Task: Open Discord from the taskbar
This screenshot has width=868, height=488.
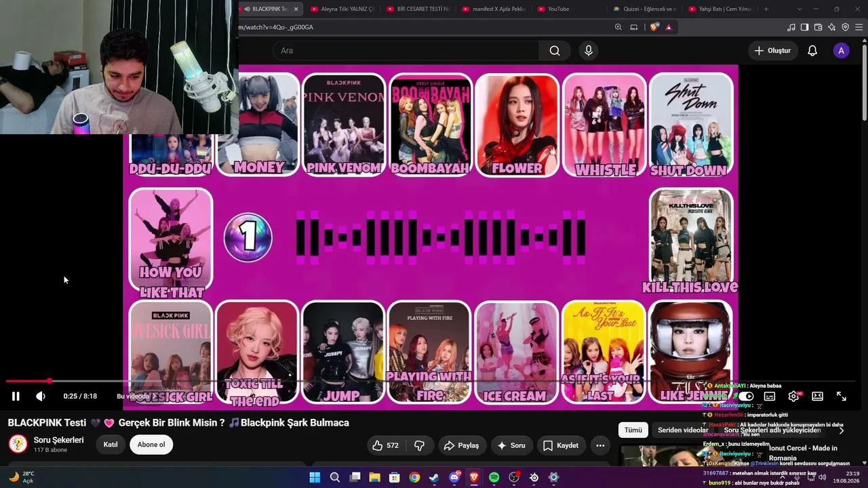Action: pyautogui.click(x=454, y=477)
